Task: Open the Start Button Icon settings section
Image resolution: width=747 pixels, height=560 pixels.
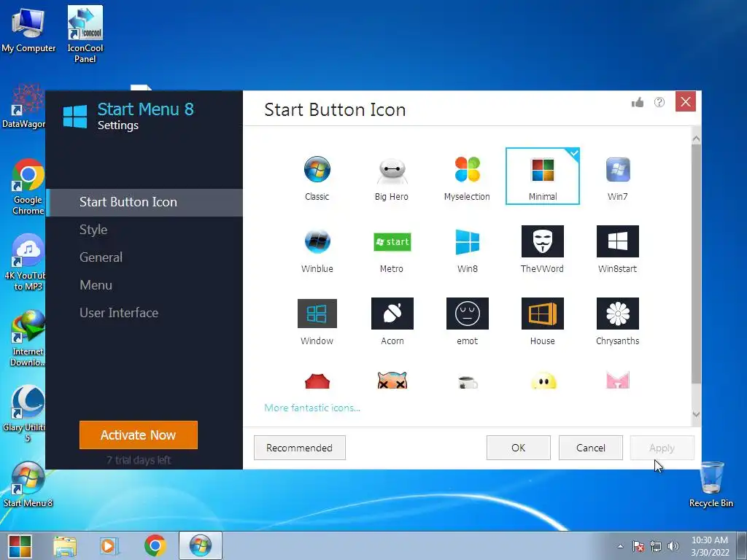Action: (144, 202)
